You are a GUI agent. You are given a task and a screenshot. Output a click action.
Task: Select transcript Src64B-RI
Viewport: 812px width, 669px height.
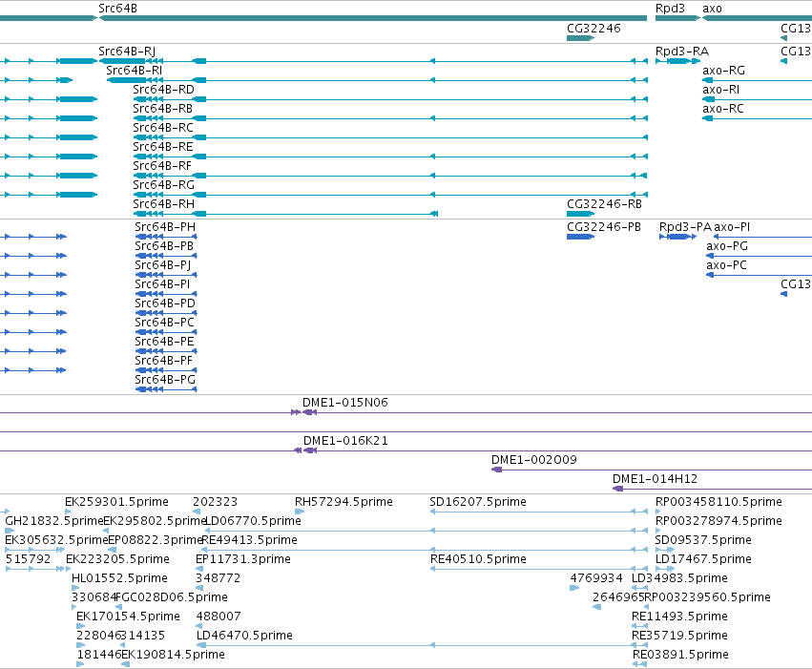coord(135,71)
